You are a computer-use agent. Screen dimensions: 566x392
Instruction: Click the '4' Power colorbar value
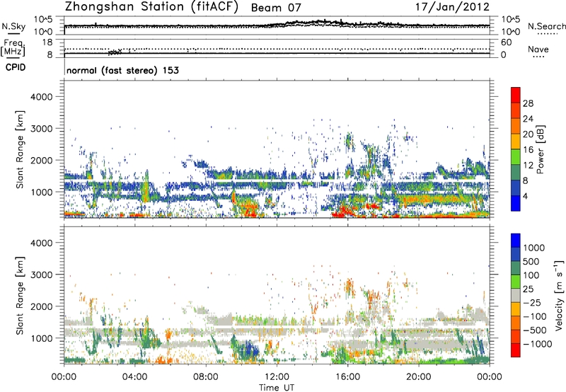[526, 196]
